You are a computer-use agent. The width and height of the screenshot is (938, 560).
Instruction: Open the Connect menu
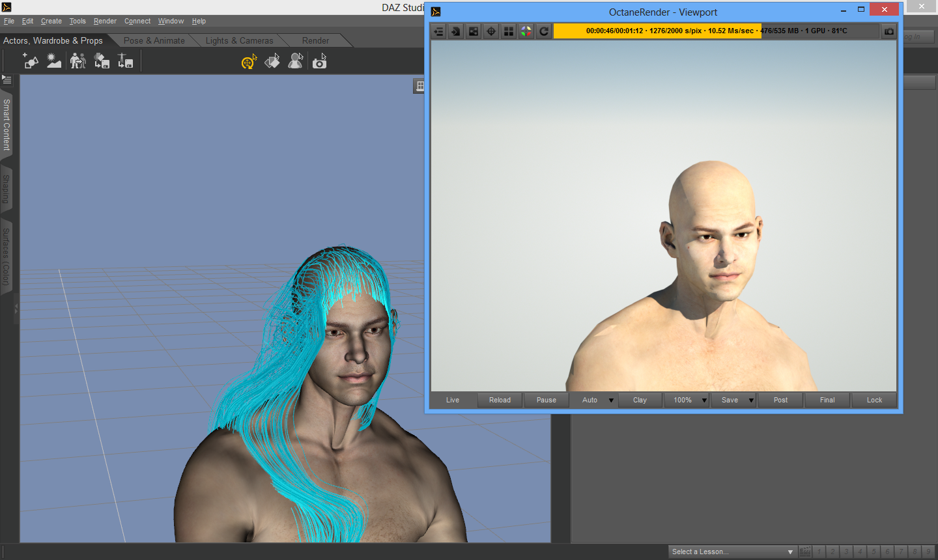point(137,21)
